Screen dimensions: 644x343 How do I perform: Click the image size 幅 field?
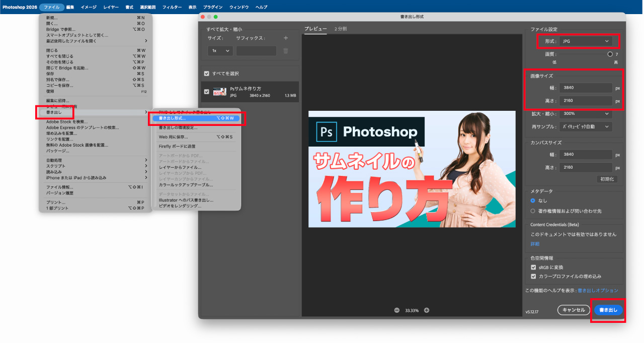586,88
